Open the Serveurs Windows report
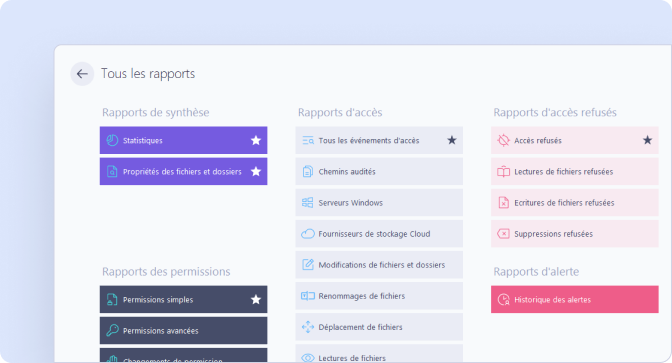Image resolution: width=672 pixels, height=363 pixels. (x=379, y=203)
